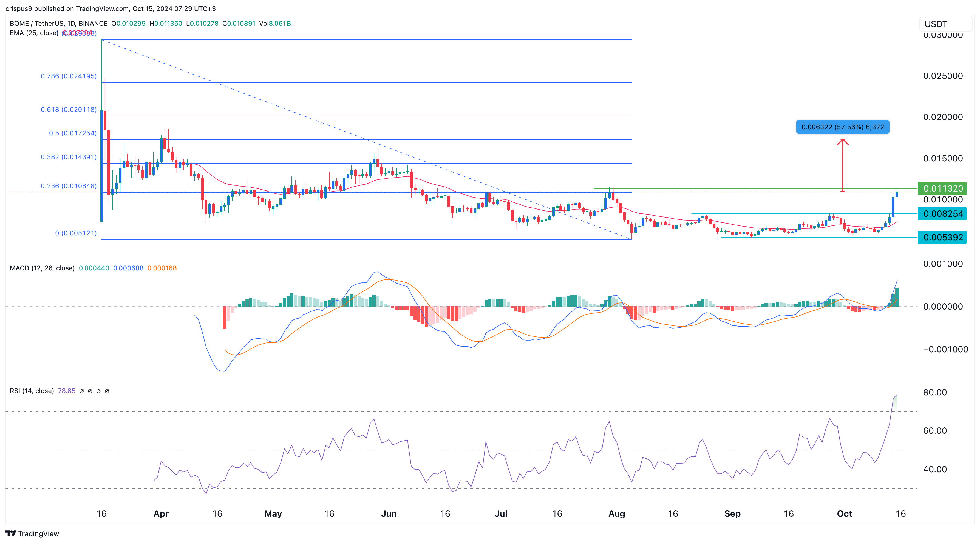
Task: Click price axis label 0.015000
Action: click(943, 158)
